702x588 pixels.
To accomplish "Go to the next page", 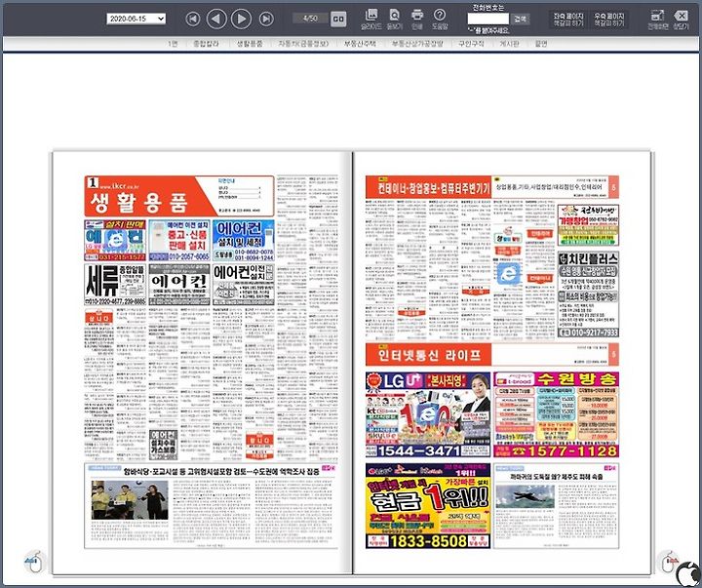I will 241,19.
